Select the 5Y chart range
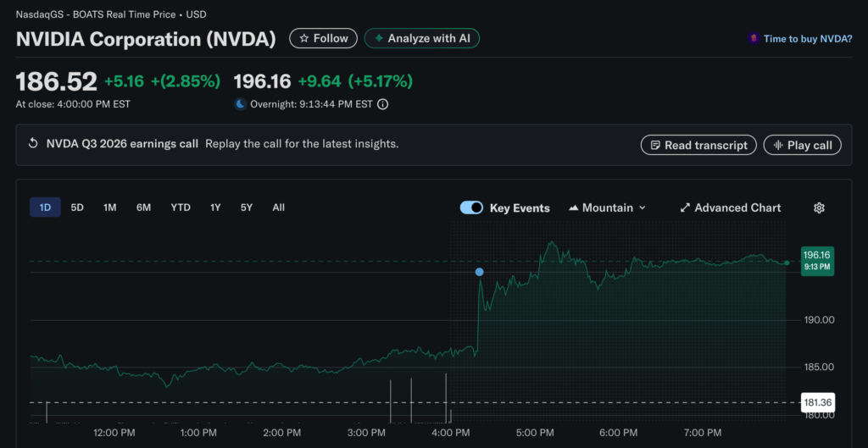The height and width of the screenshot is (448, 868). pyautogui.click(x=247, y=207)
